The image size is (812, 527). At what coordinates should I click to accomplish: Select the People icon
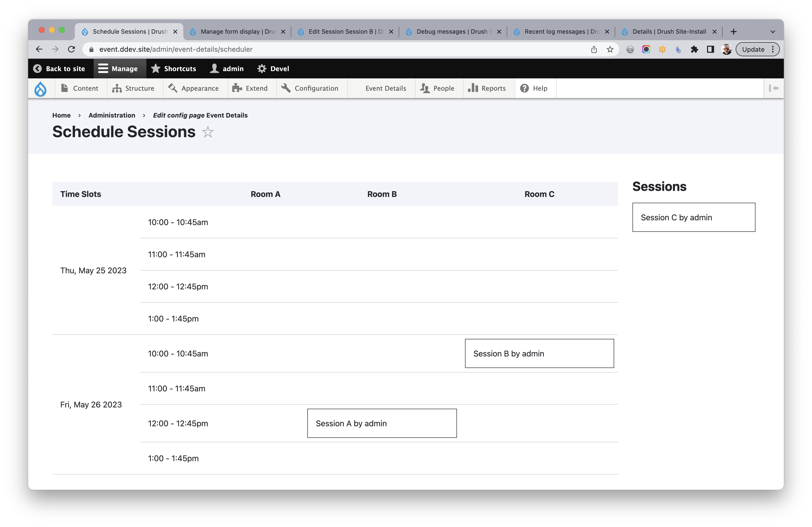click(x=425, y=88)
